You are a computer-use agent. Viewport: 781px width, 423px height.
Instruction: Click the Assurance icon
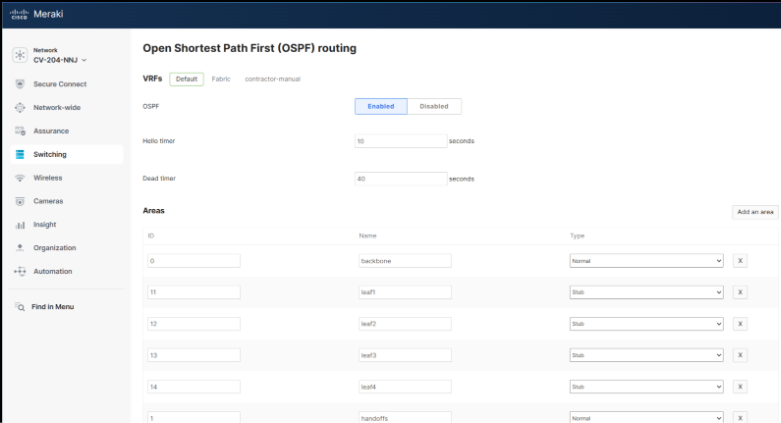pyautogui.click(x=20, y=131)
